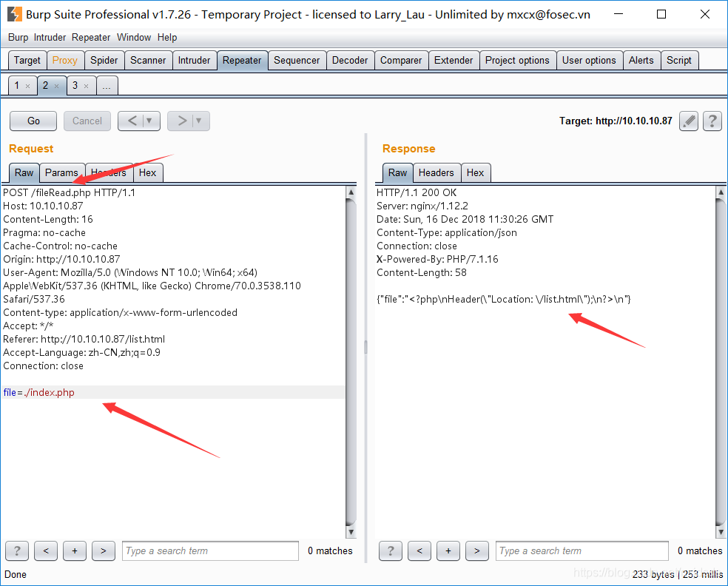Click the JSON response body line

point(504,300)
